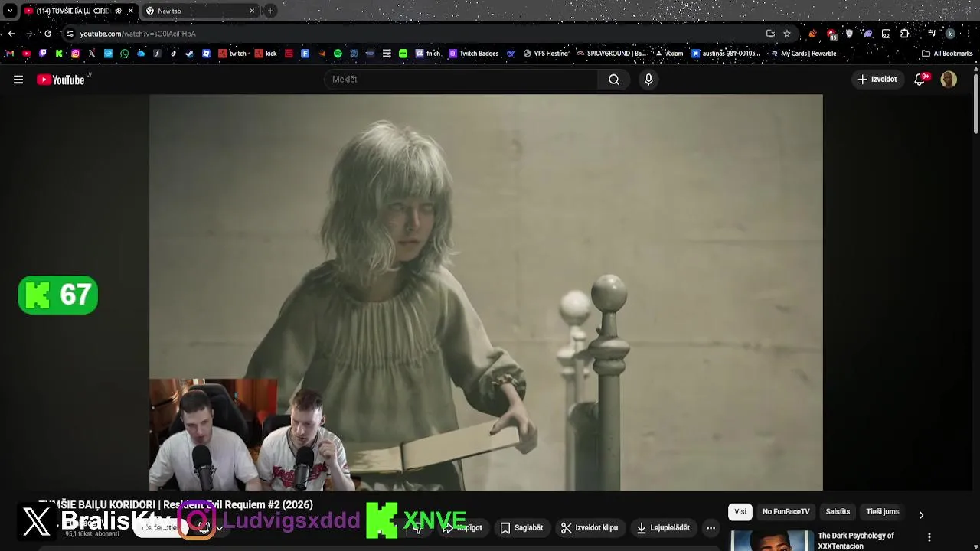This screenshot has height=551, width=980.
Task: Click the Saglabāt save button
Action: coord(521,528)
